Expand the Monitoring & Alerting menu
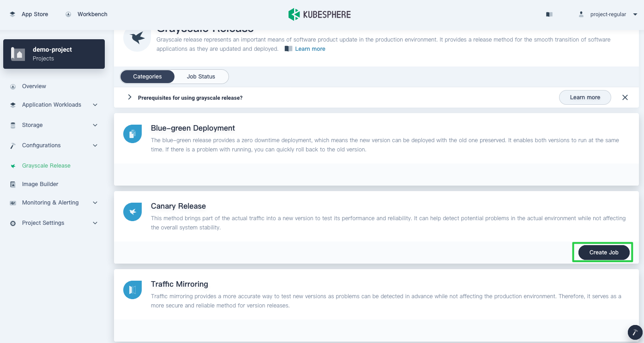Image resolution: width=644 pixels, height=343 pixels. click(x=50, y=202)
